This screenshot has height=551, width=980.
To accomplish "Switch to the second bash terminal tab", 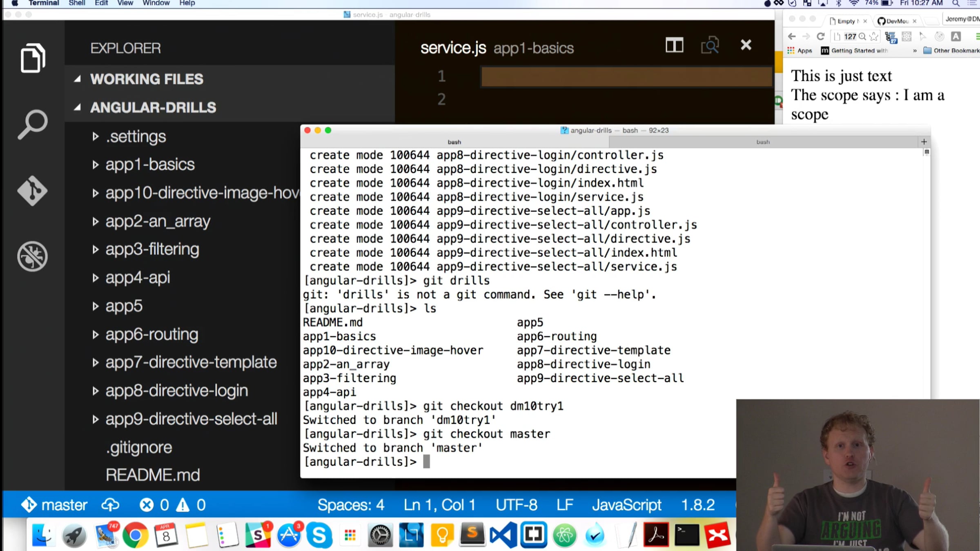I will point(762,142).
